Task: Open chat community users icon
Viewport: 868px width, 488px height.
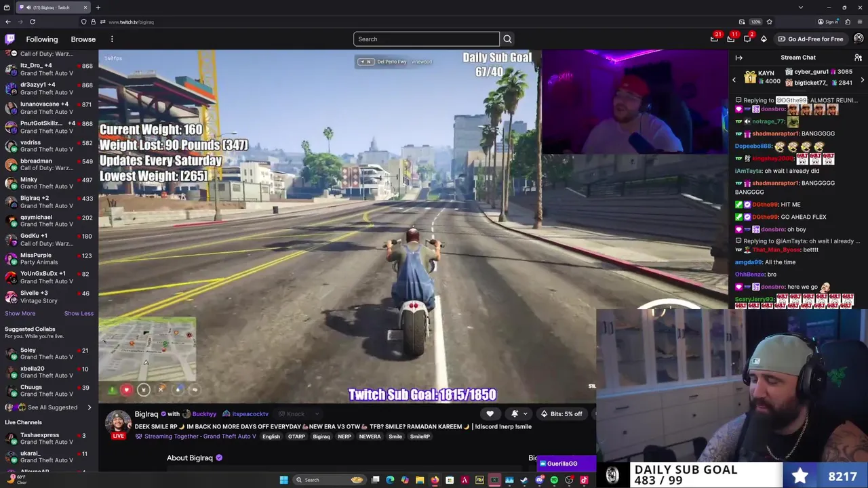Action: click(858, 58)
